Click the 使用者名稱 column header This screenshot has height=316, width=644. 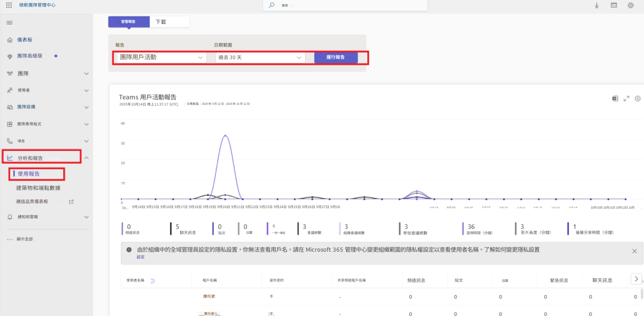coord(136,280)
